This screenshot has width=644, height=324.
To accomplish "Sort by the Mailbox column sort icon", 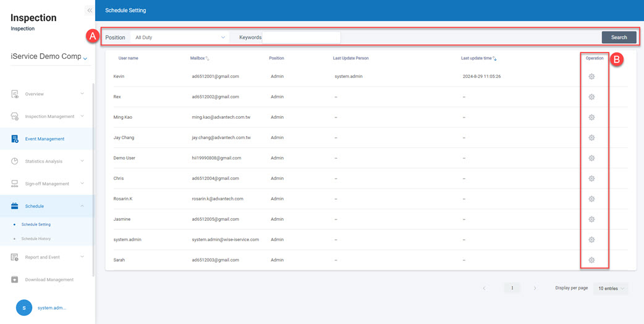I will click(208, 59).
